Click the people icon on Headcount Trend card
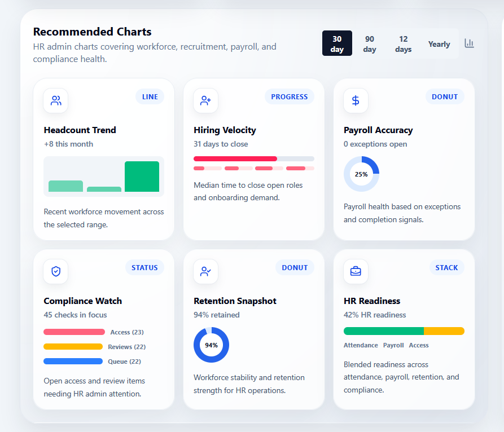This screenshot has width=504, height=432. click(56, 100)
